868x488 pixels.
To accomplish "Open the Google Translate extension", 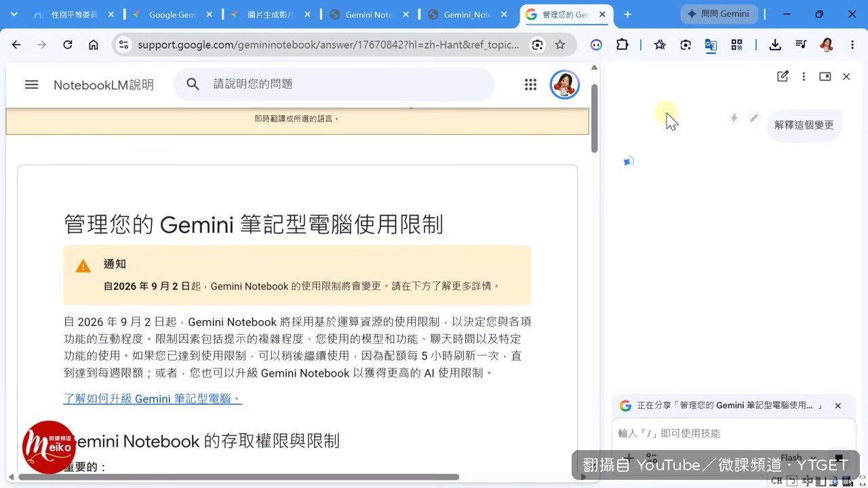I will (711, 45).
